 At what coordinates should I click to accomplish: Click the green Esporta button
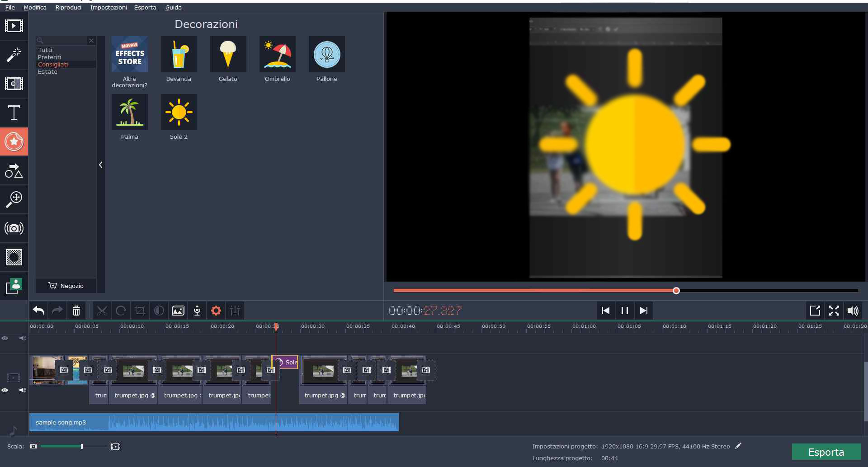click(826, 452)
